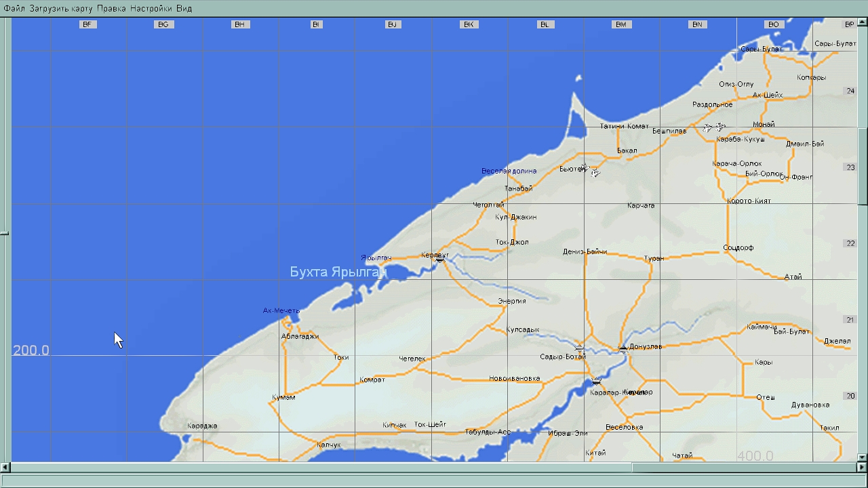Click the Комрат town label
The height and width of the screenshot is (488, 868).
(x=372, y=380)
